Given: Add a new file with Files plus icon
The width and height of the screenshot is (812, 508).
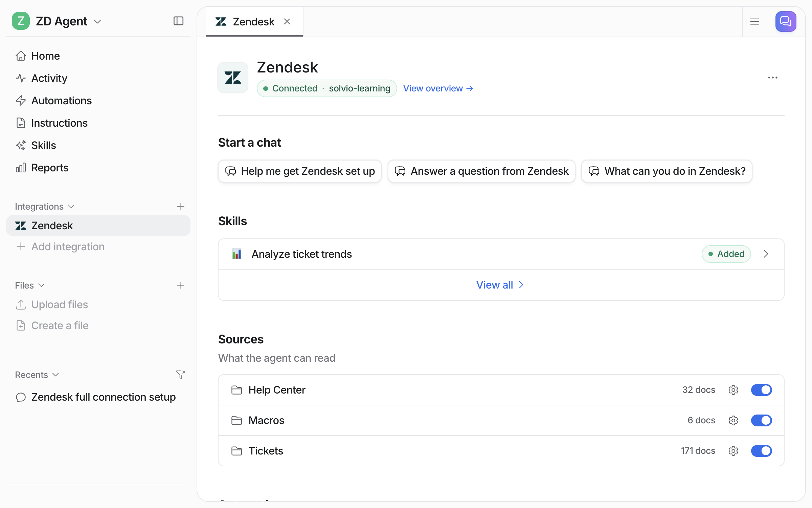Looking at the screenshot, I should pyautogui.click(x=181, y=285).
